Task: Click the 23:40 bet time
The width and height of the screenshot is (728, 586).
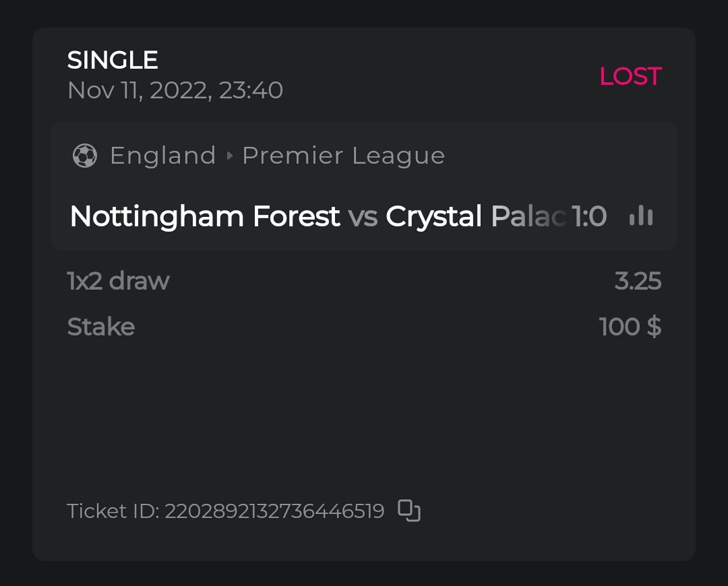Action: tap(251, 90)
